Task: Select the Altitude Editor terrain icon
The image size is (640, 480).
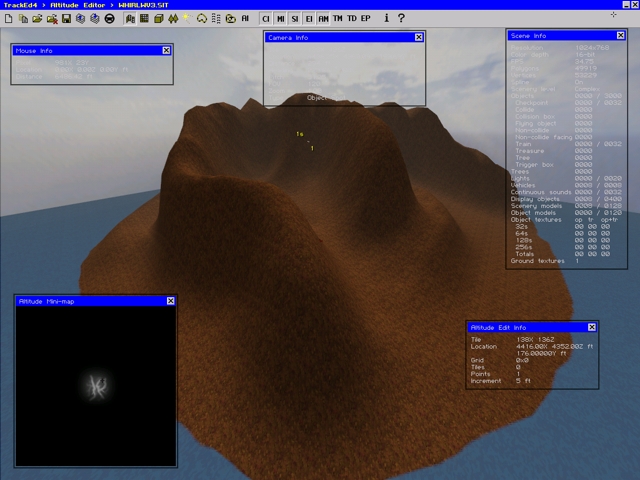Action: point(130,19)
